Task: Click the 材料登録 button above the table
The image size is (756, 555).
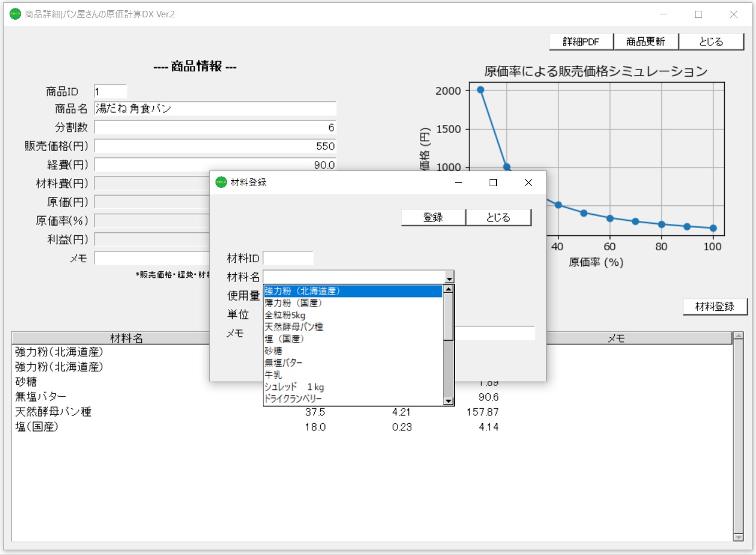Action: pyautogui.click(x=715, y=307)
